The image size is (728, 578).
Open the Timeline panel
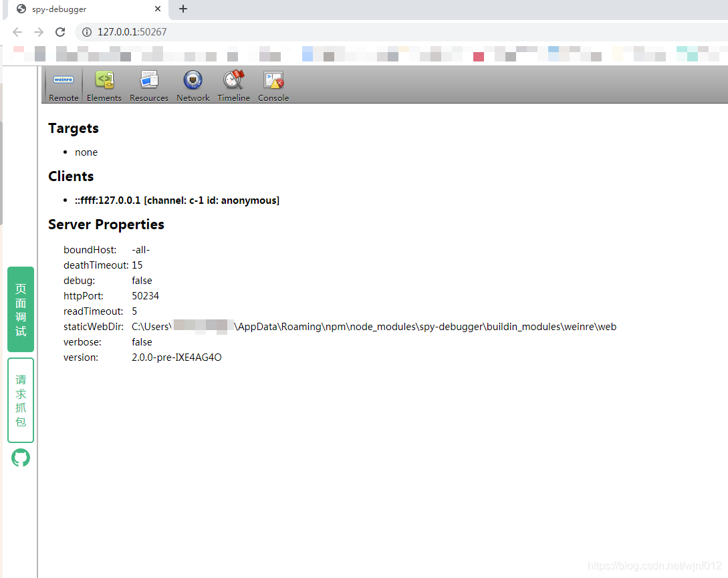[x=233, y=86]
